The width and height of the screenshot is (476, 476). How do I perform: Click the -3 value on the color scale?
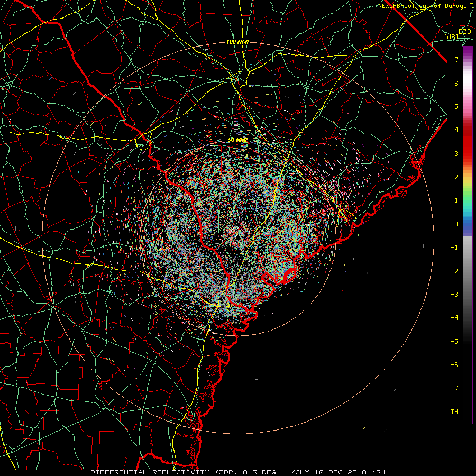click(454, 295)
